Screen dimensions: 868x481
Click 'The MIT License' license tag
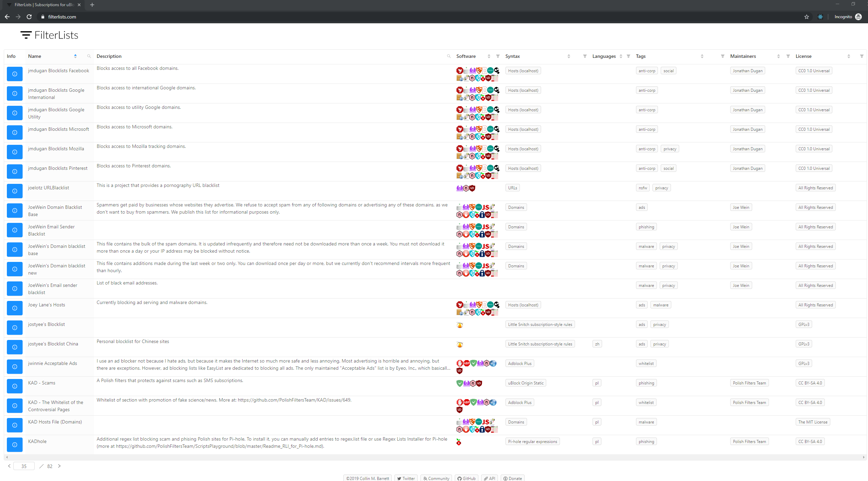pos(813,422)
